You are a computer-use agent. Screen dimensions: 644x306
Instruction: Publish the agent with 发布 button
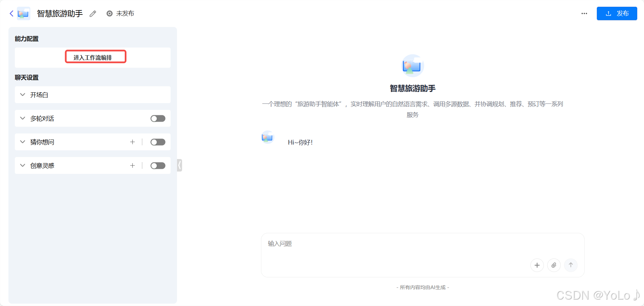point(617,13)
